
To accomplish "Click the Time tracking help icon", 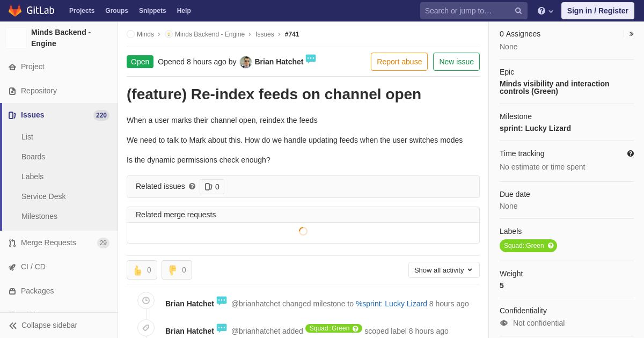I will point(631,153).
